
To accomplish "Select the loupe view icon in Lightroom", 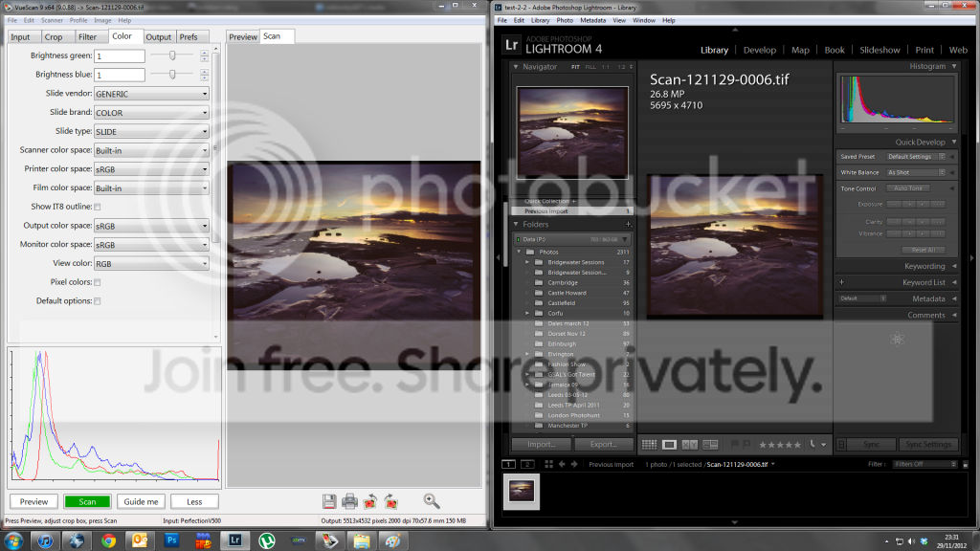I will pos(669,445).
